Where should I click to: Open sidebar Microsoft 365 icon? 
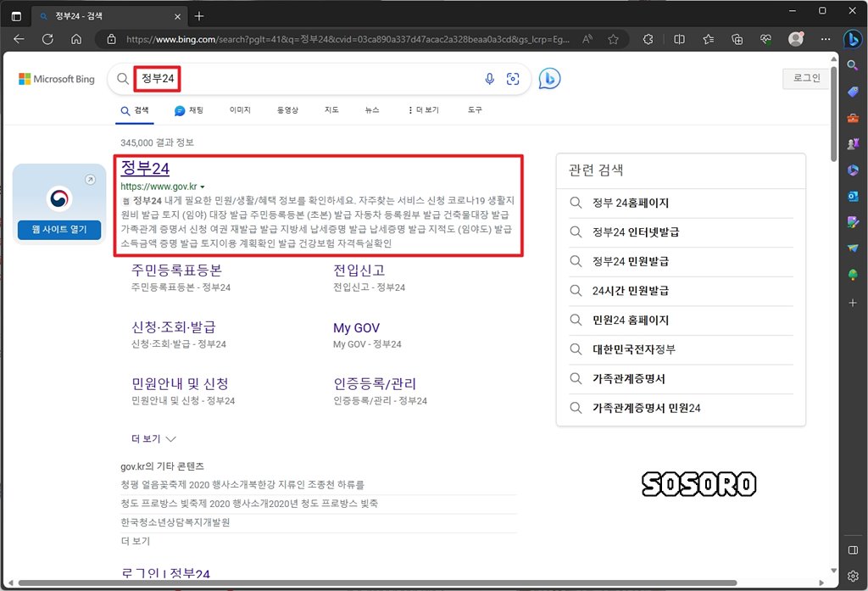[853, 170]
